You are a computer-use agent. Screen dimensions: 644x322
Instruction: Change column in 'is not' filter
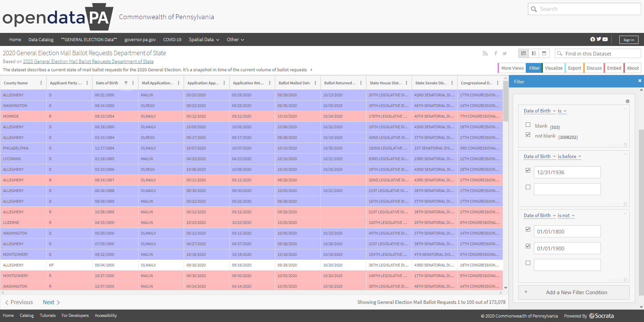point(540,215)
